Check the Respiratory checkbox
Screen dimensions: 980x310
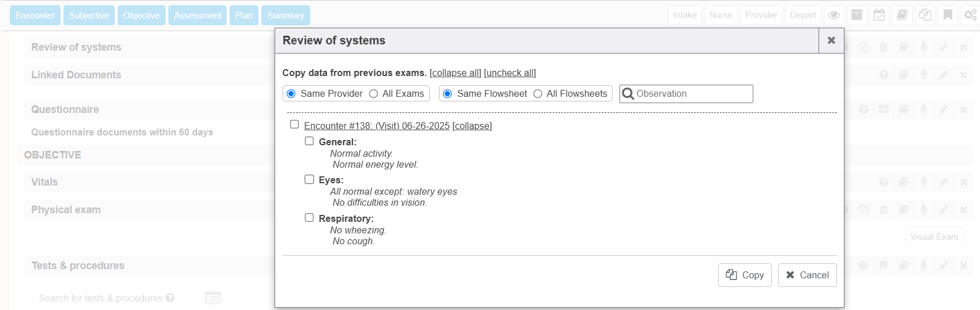[x=309, y=218]
